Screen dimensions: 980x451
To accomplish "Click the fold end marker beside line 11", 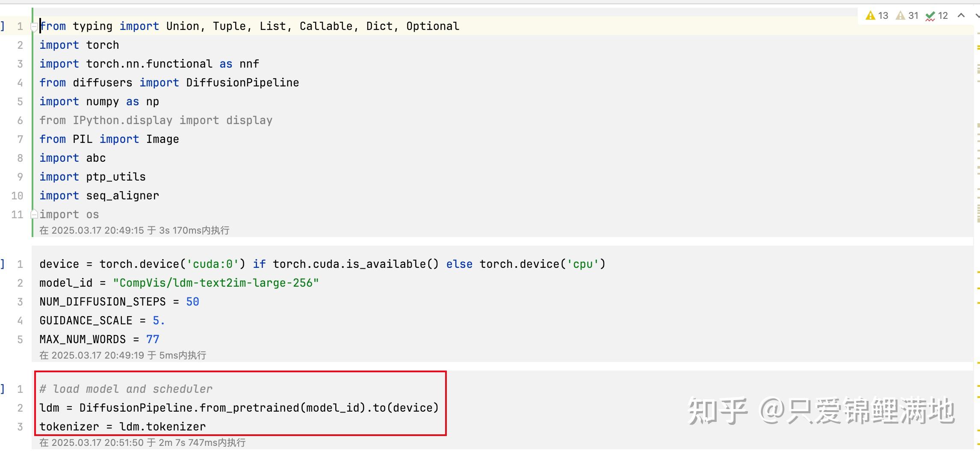I will pos(34,214).
